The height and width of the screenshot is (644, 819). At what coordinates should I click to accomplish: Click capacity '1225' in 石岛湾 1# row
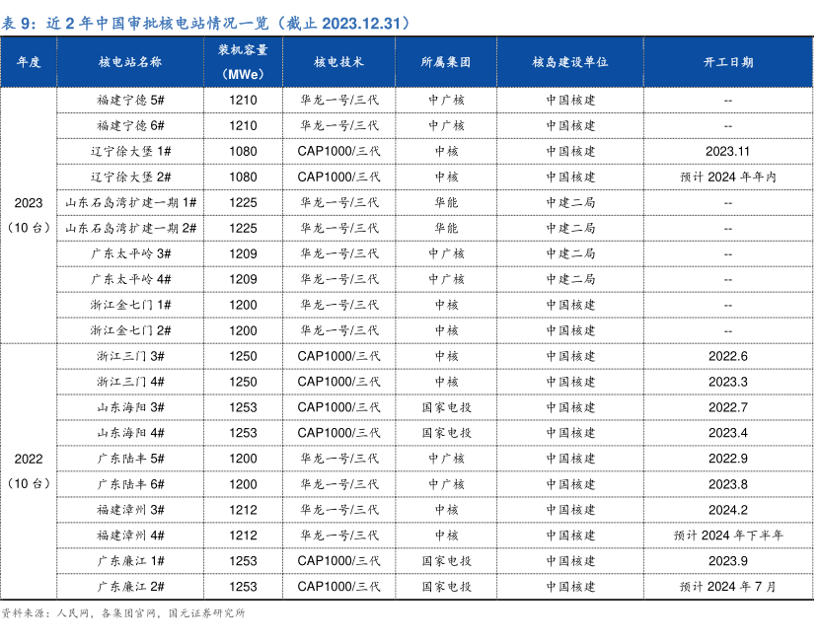243,202
